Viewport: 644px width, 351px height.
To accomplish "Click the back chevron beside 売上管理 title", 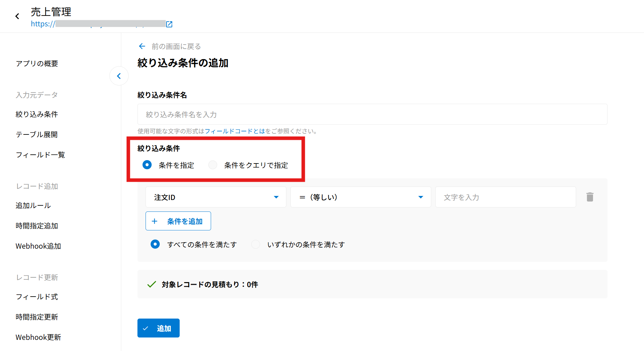I will 17,16.
